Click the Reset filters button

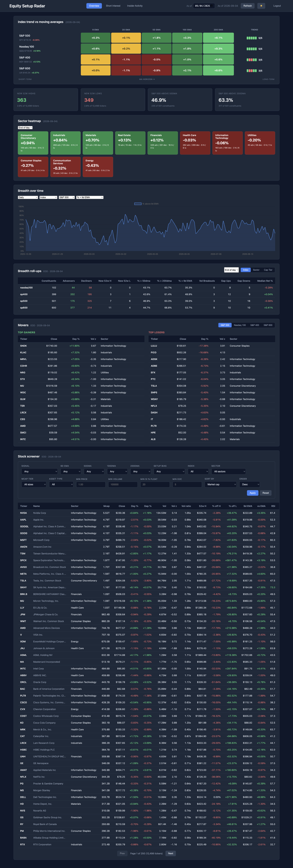click(266, 493)
